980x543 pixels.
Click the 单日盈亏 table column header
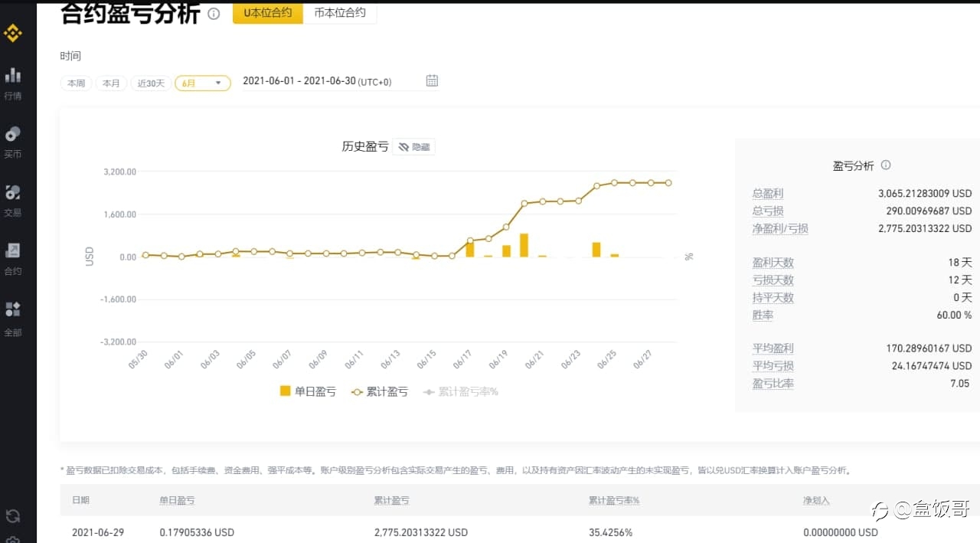[x=177, y=500]
